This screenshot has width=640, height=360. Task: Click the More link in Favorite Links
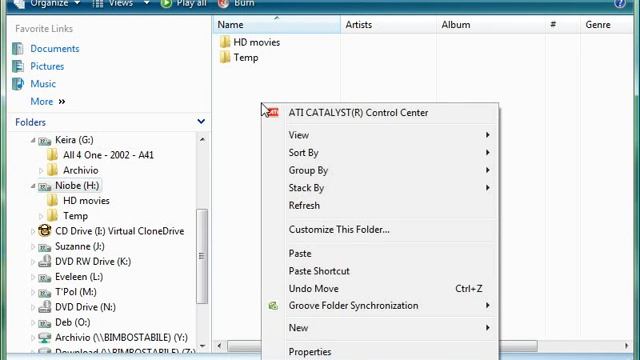coord(48,101)
